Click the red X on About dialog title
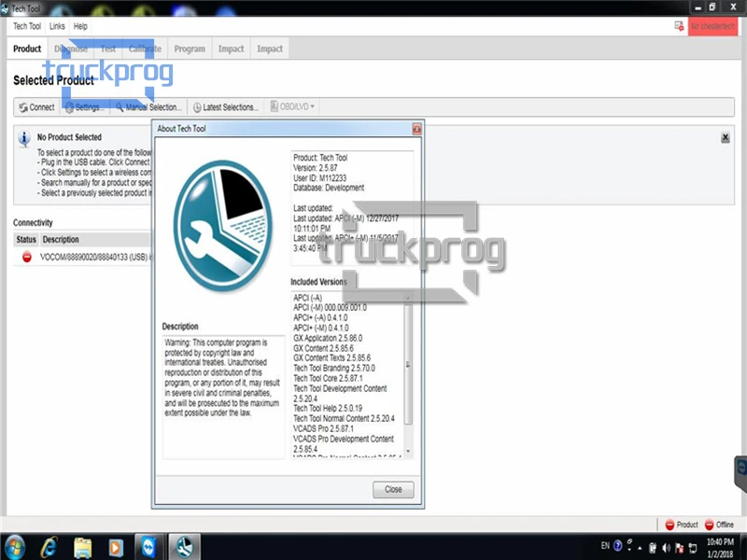Image resolution: width=747 pixels, height=560 pixels. click(416, 129)
